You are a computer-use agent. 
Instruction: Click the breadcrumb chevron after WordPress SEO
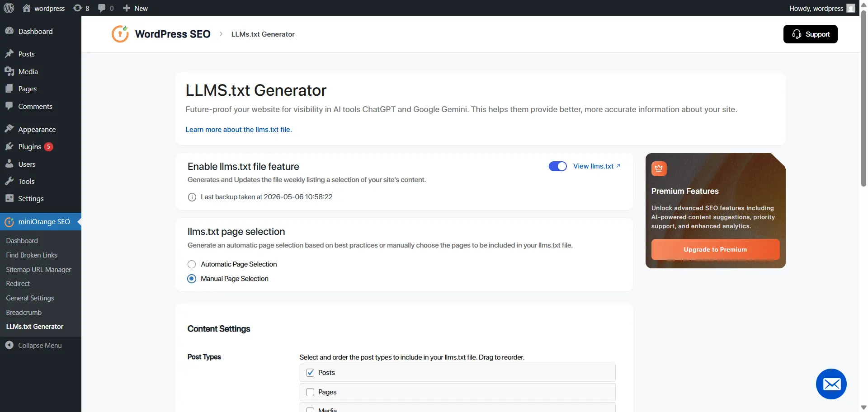click(221, 34)
